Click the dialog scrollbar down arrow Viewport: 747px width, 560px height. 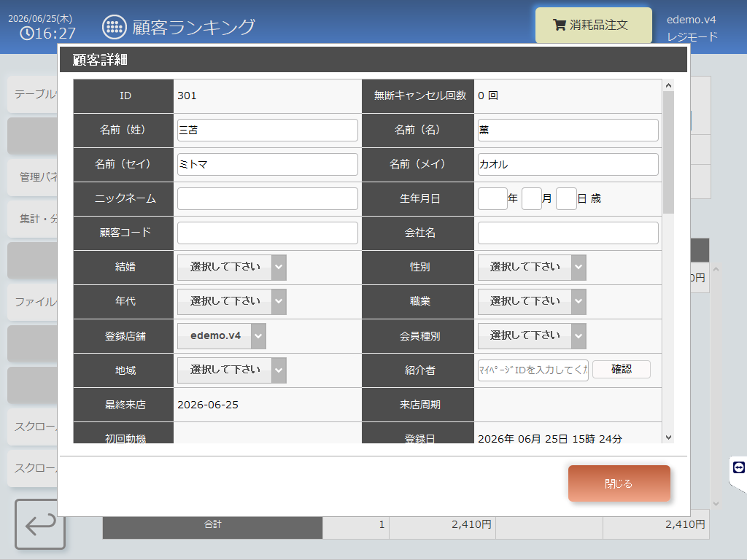pyautogui.click(x=668, y=437)
